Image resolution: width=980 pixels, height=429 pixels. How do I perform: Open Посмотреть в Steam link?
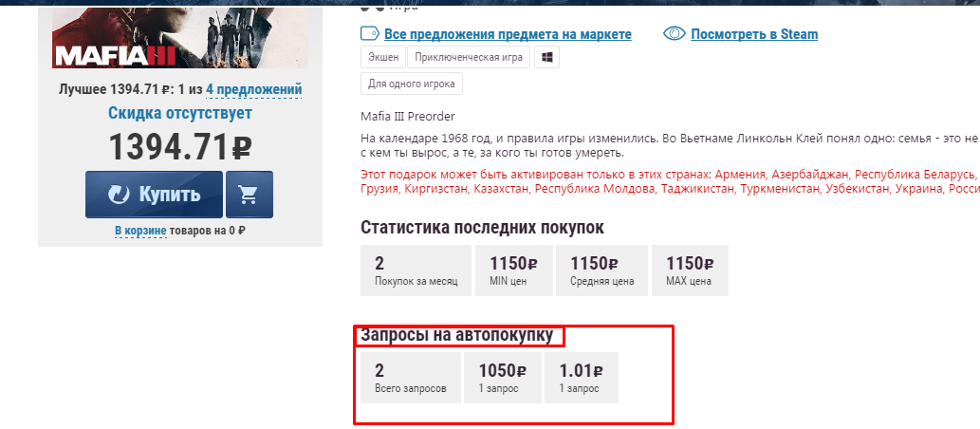click(754, 34)
